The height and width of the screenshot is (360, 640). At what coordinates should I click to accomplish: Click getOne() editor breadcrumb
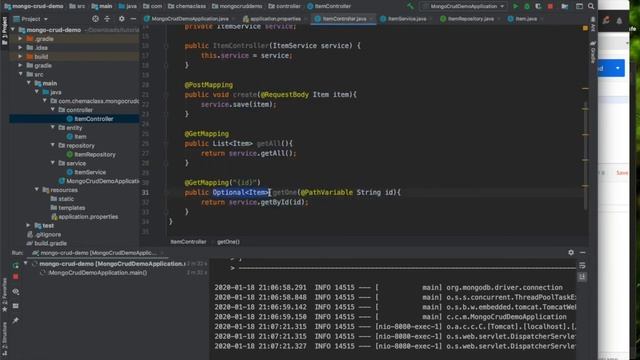pyautogui.click(x=228, y=242)
